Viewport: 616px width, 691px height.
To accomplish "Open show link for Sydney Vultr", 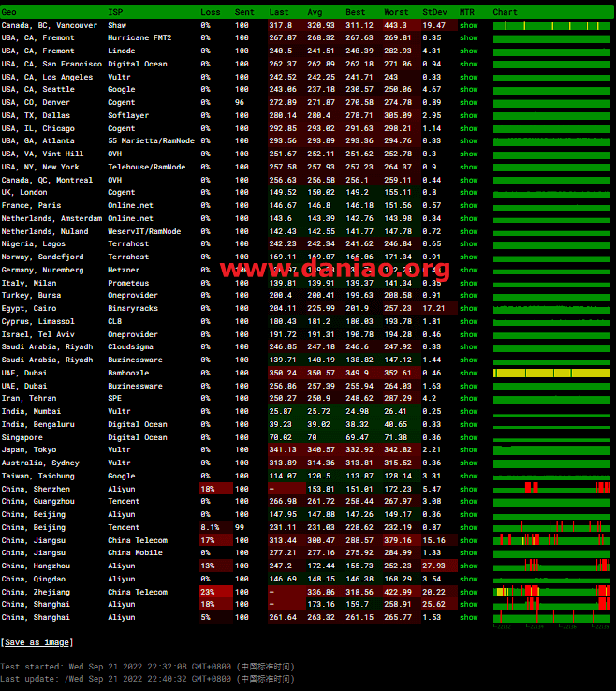I will pos(468,463).
